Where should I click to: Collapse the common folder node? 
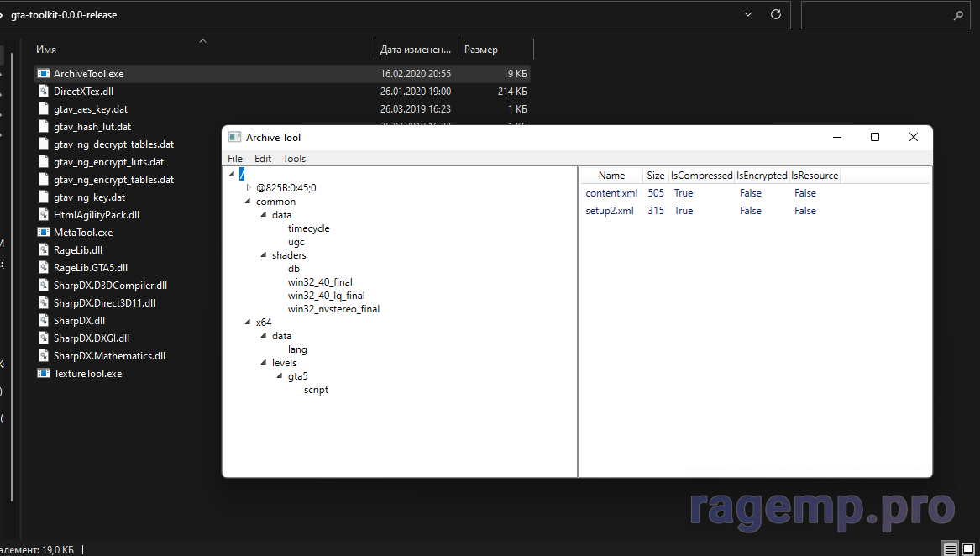pyautogui.click(x=248, y=202)
